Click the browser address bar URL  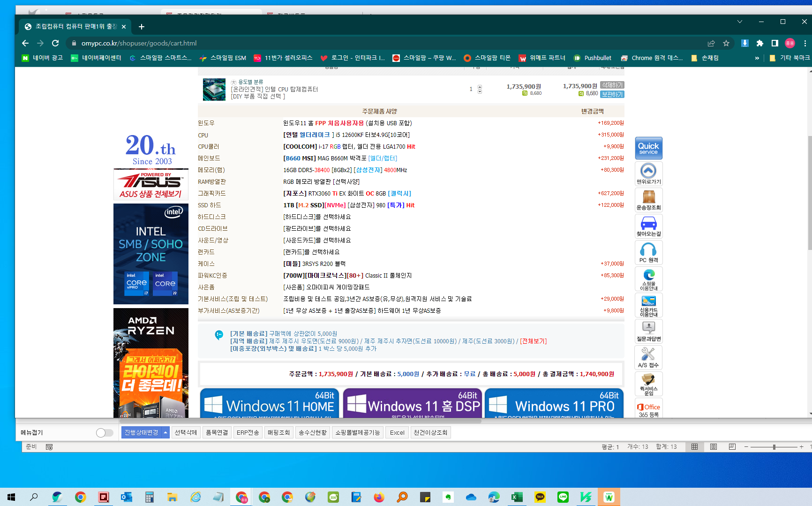pyautogui.click(x=139, y=43)
